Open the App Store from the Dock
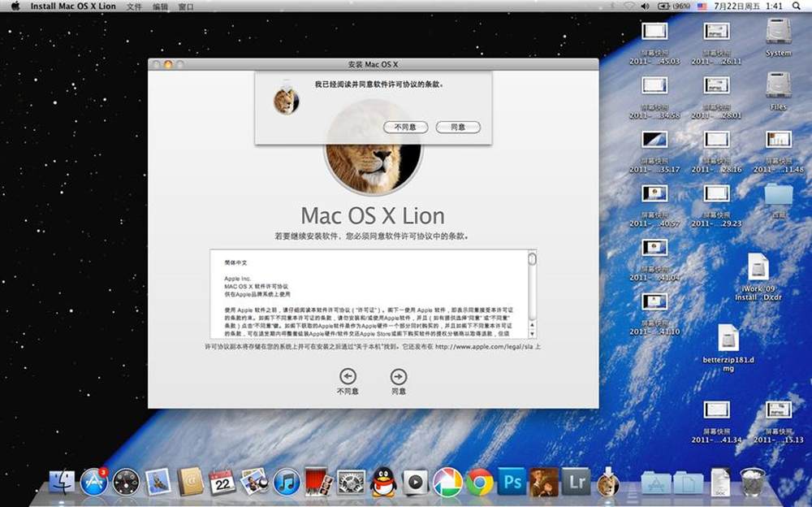This screenshot has height=507, width=812. [93, 482]
